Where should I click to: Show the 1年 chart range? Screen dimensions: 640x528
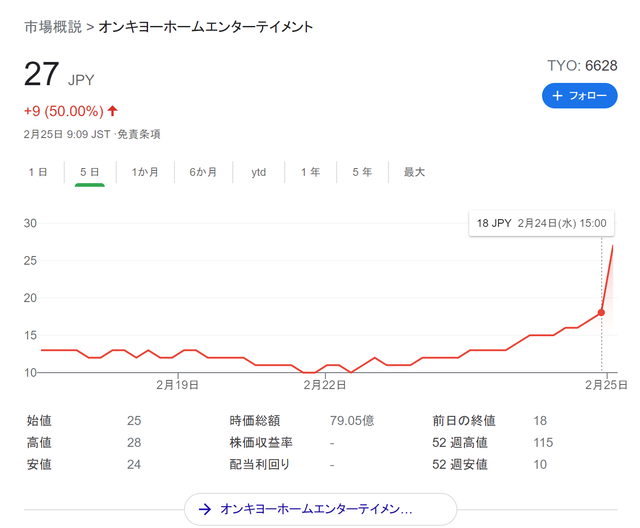[x=310, y=172]
